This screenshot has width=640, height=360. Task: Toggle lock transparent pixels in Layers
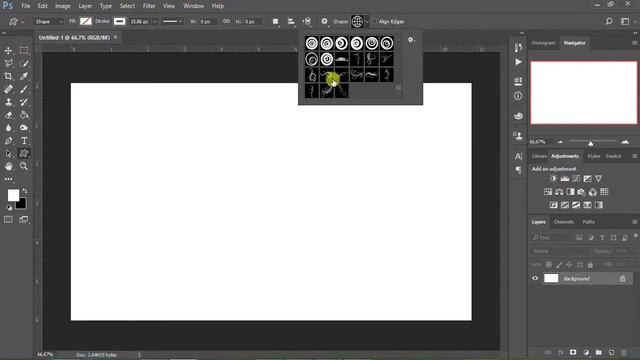click(x=549, y=264)
